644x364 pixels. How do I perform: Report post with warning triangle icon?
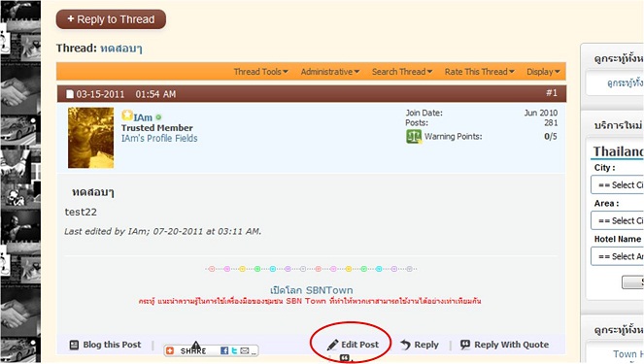pyautogui.click(x=196, y=346)
